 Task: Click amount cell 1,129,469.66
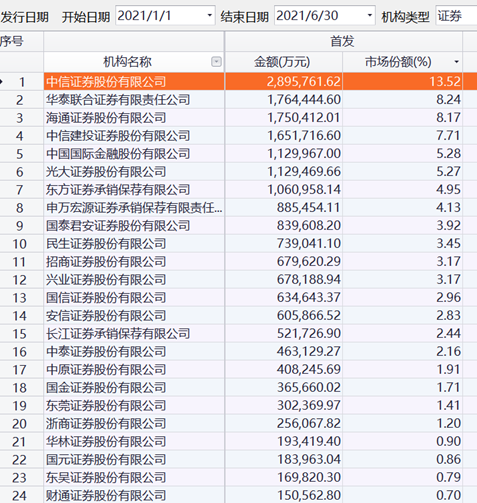[284, 172]
